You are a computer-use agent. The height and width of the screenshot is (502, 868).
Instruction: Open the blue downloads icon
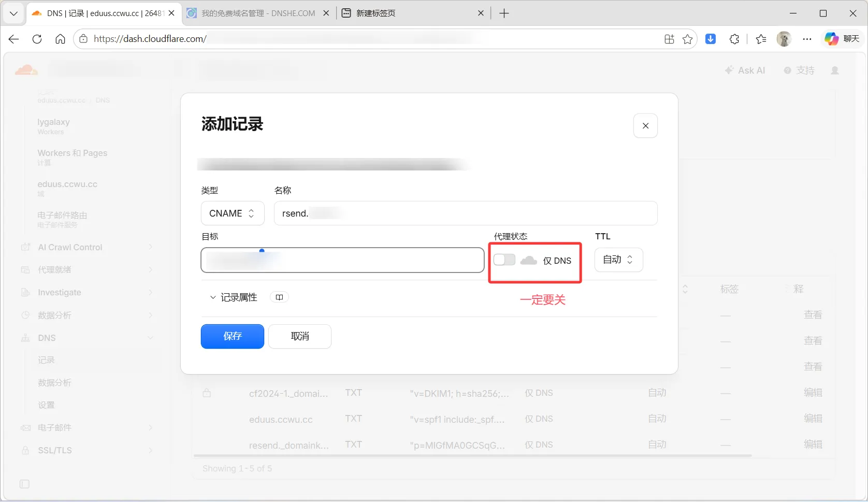[711, 39]
